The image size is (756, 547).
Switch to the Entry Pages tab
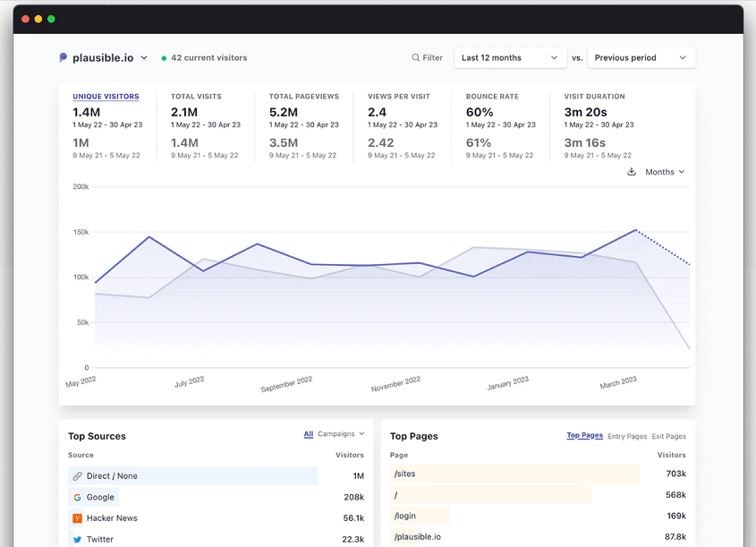point(627,436)
